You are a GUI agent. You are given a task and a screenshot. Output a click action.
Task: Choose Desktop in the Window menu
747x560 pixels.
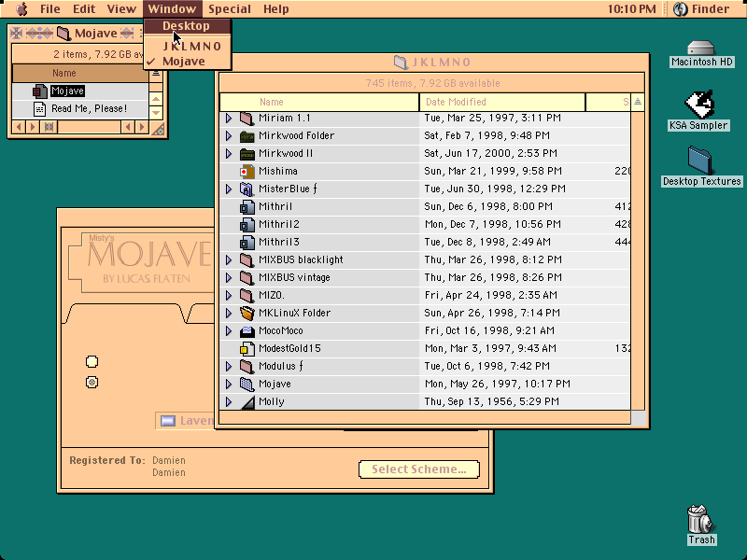[188, 26]
